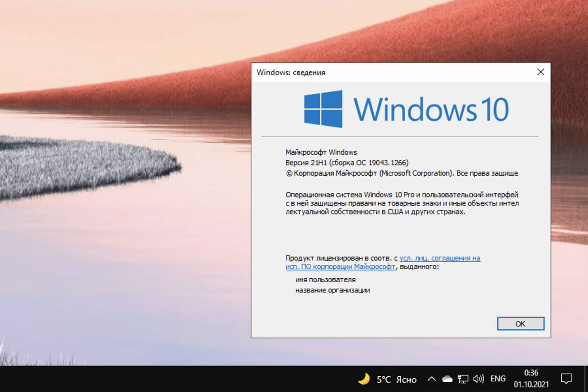Expand hidden tray icons with the chevron

(x=431, y=379)
